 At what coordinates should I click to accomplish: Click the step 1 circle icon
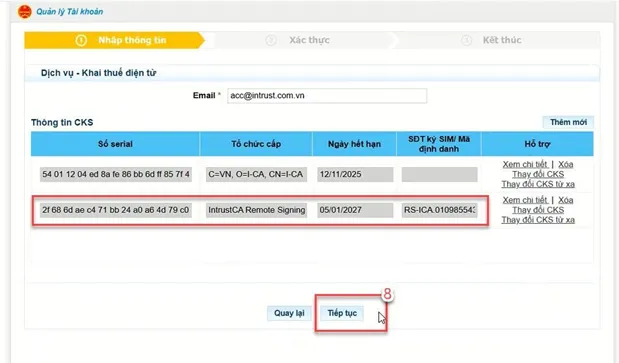tap(81, 40)
